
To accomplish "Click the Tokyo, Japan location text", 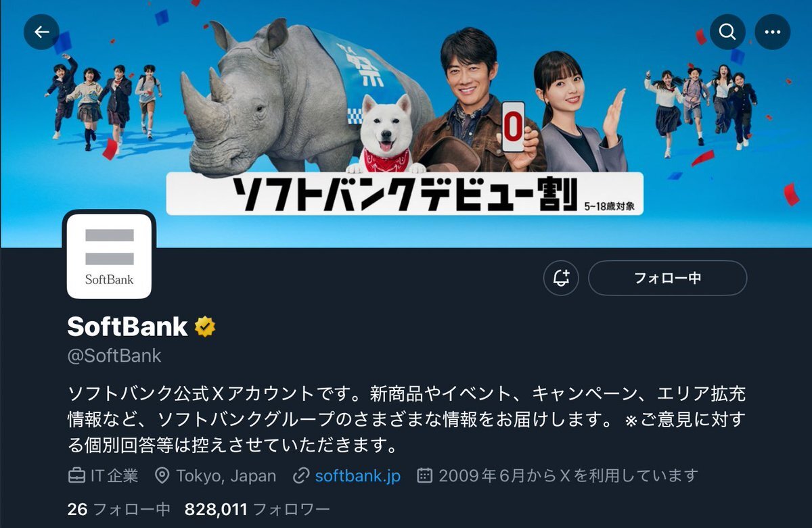I will click(226, 476).
